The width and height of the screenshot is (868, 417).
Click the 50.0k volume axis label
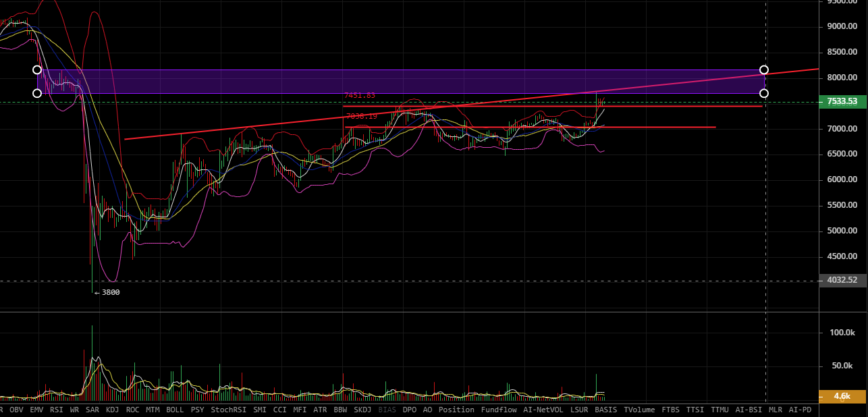pos(842,366)
